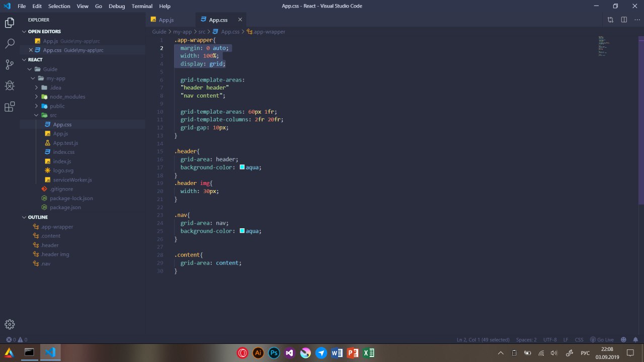Open the View menu

click(83, 6)
